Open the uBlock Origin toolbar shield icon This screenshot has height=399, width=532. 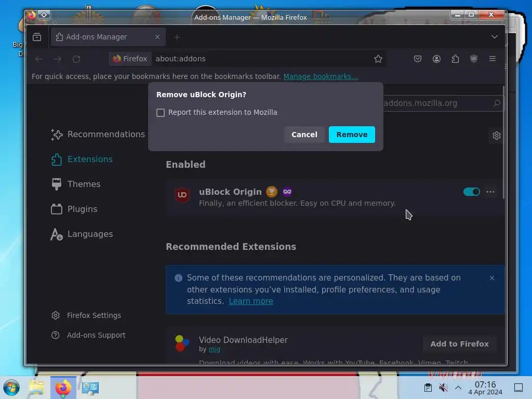pyautogui.click(x=474, y=59)
